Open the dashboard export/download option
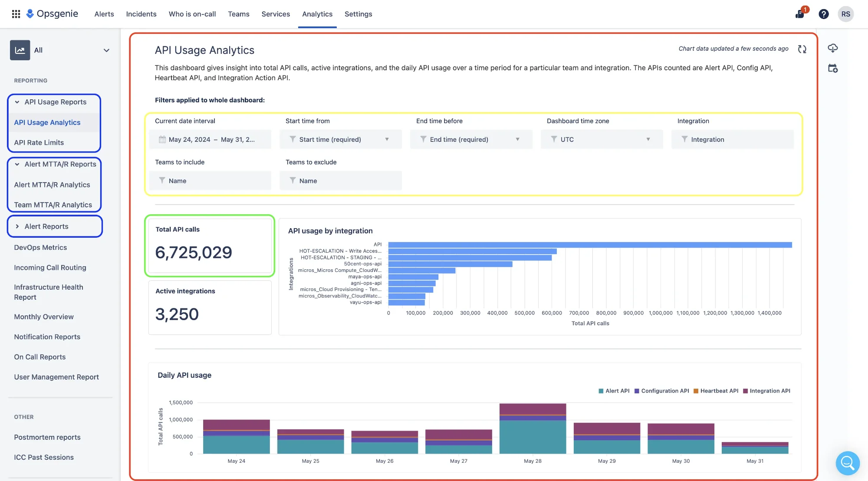This screenshot has height=481, width=868. click(x=833, y=48)
